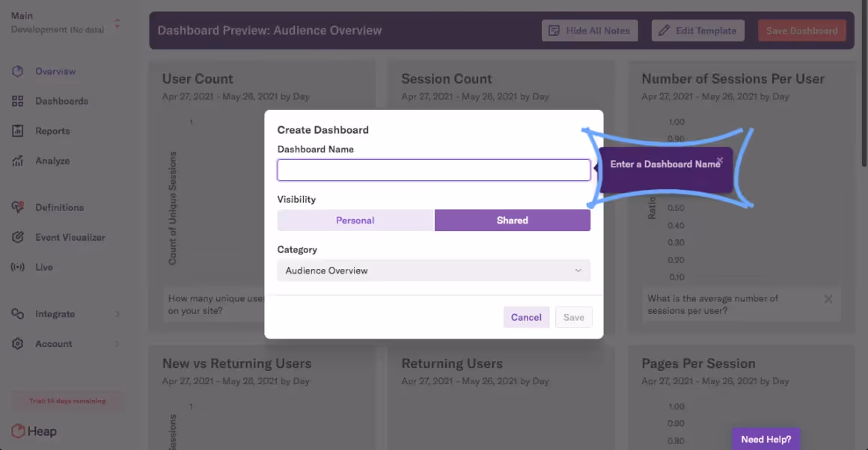Viewport: 868px width, 450px height.
Task: Click the Edit Template button
Action: [x=697, y=31]
